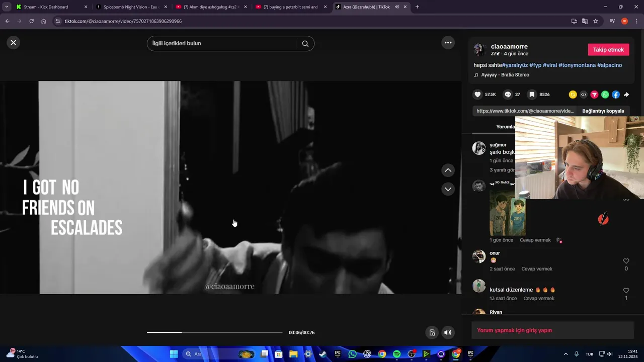Viewport: 644px width, 362px height.
Task: Click Bağlantıyı kopyala copy link button
Action: (603, 111)
